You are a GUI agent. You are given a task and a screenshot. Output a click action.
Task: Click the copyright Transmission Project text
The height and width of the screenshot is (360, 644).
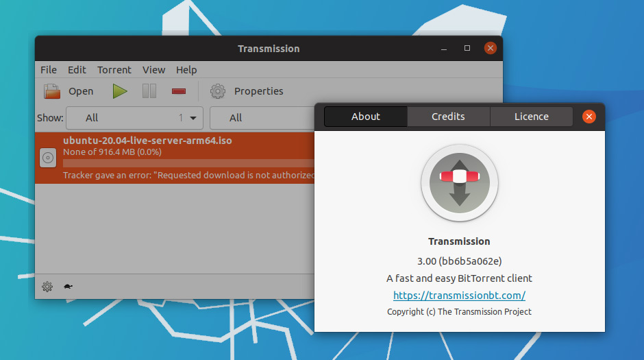[x=459, y=312]
